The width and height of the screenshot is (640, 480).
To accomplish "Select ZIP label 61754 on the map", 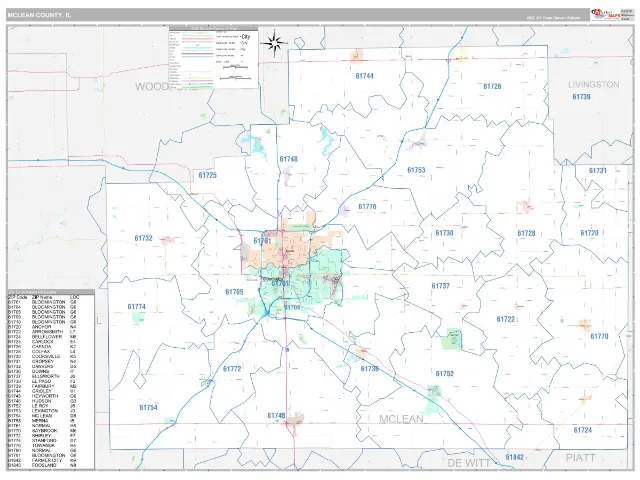I will tap(148, 408).
